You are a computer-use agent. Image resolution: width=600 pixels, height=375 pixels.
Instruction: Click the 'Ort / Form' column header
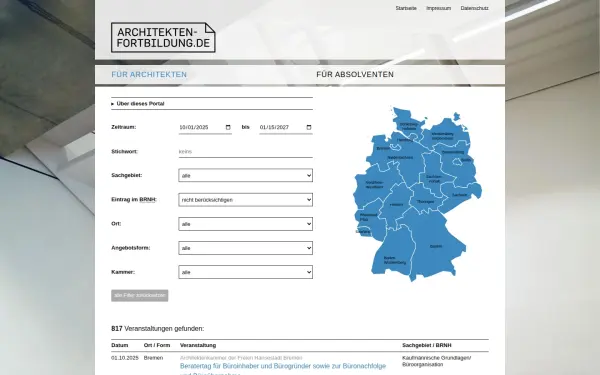pos(157,345)
